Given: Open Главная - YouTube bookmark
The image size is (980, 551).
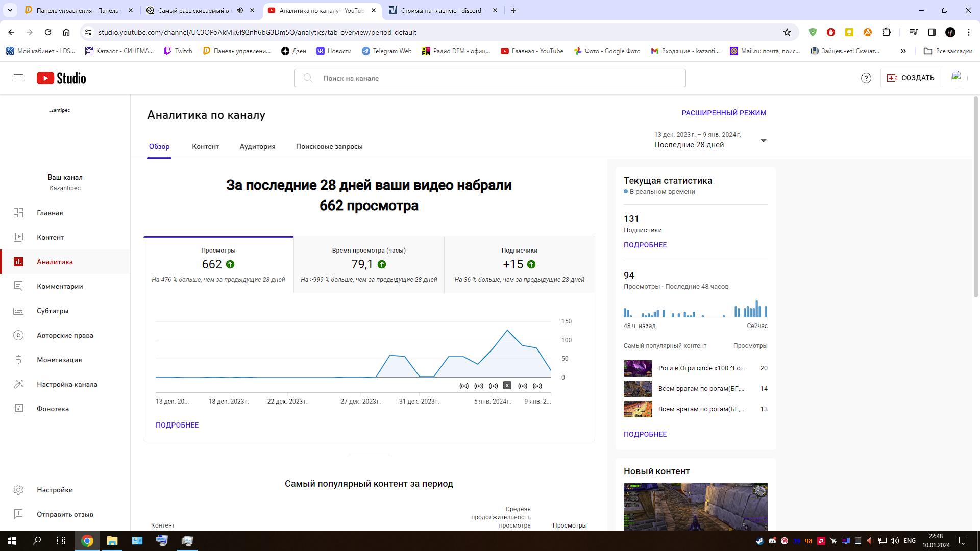Looking at the screenshot, I should (532, 51).
